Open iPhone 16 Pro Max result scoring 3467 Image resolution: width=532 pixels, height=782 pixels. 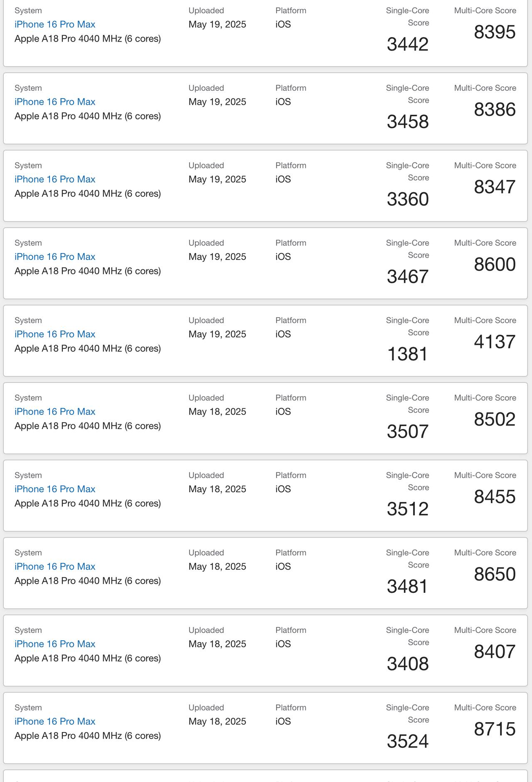click(x=55, y=257)
